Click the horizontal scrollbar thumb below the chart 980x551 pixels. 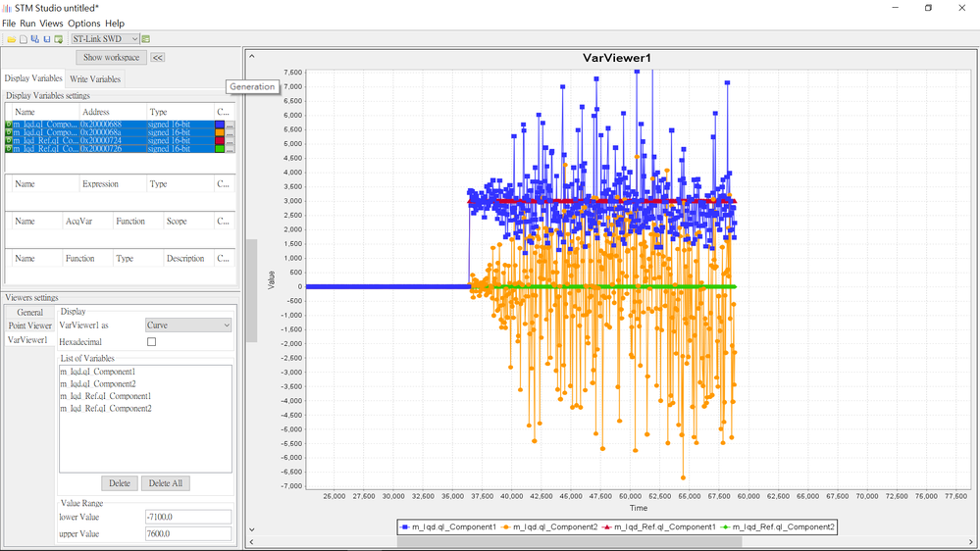[x=569, y=541]
